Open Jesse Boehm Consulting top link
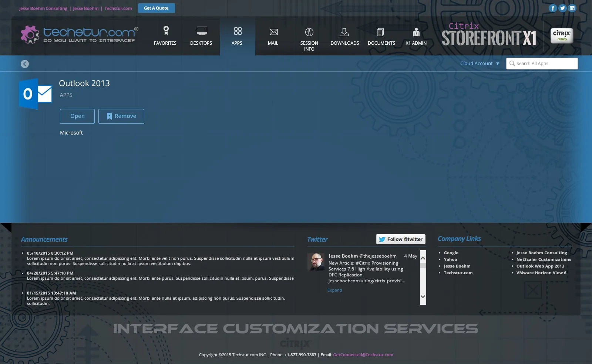Image resolution: width=592 pixels, height=364 pixels. click(x=43, y=8)
